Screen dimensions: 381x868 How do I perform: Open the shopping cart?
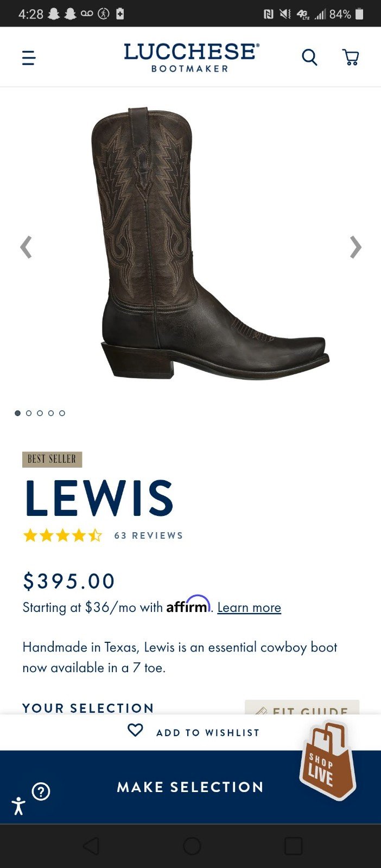pos(351,57)
